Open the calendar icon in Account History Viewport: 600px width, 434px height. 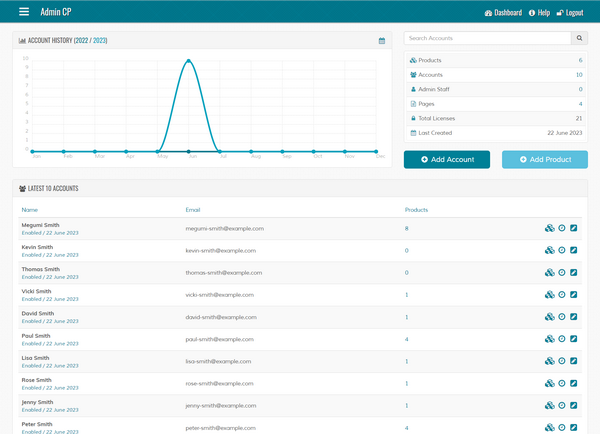[382, 41]
